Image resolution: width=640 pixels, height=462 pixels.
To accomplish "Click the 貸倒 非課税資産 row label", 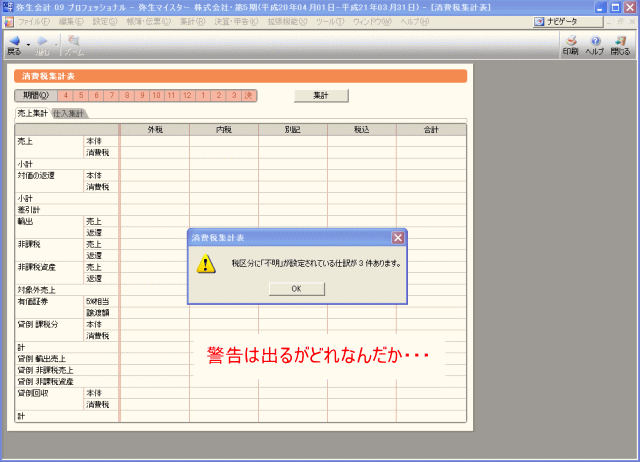I will [45, 381].
